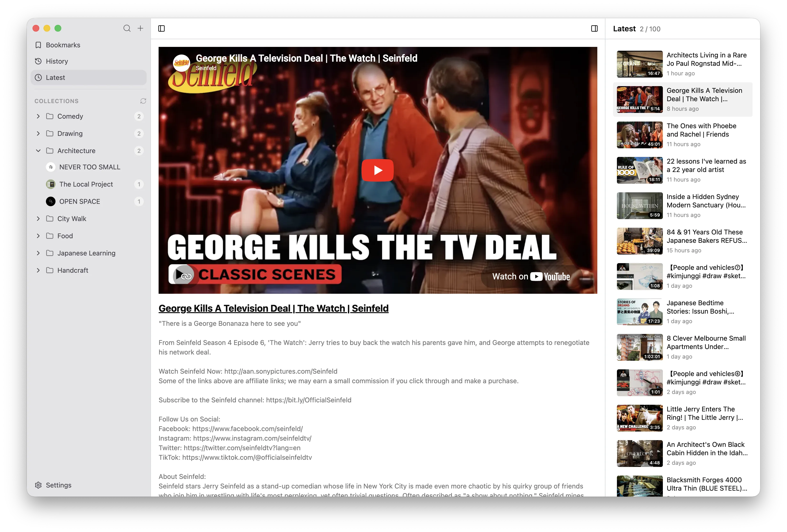Click the History clock-arrow icon
Viewport: 787px width, 532px height.
[38, 61]
